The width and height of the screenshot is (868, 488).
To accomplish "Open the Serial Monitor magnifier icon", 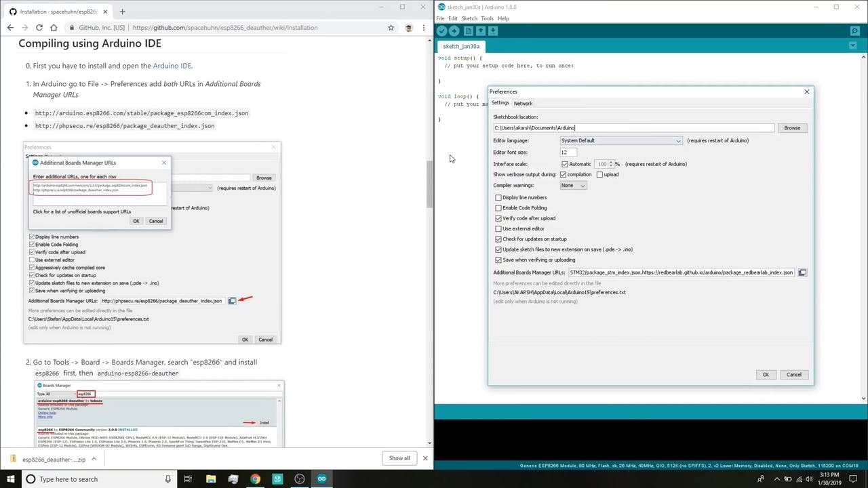I will tap(855, 31).
